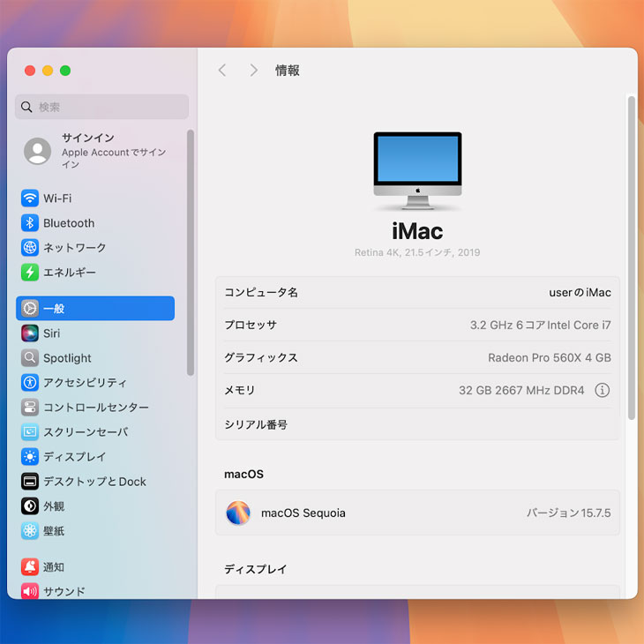Click the sidebar vertical scrollbar
Screen dimensions: 644x644
coord(191,251)
